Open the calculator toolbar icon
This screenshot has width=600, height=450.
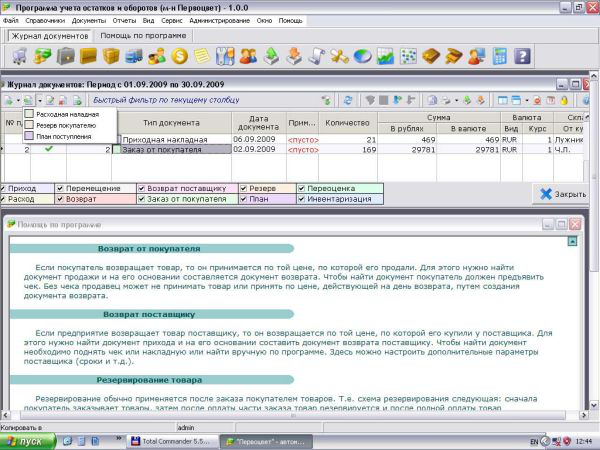point(500,56)
